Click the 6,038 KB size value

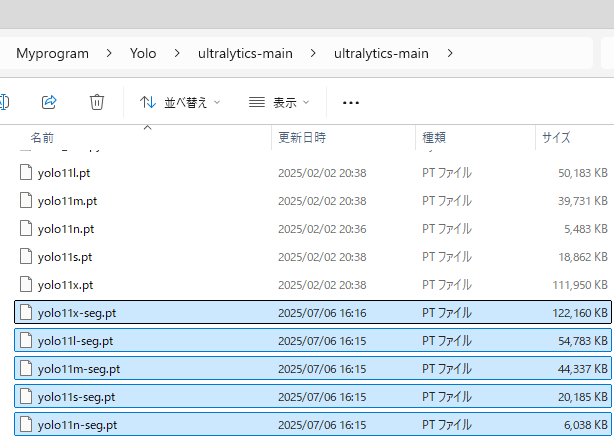[x=586, y=425]
